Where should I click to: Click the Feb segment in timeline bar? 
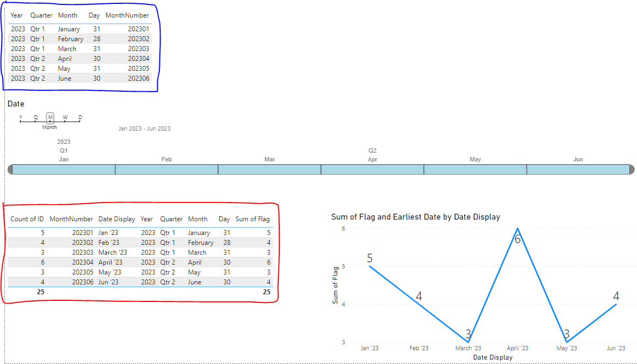click(x=167, y=169)
